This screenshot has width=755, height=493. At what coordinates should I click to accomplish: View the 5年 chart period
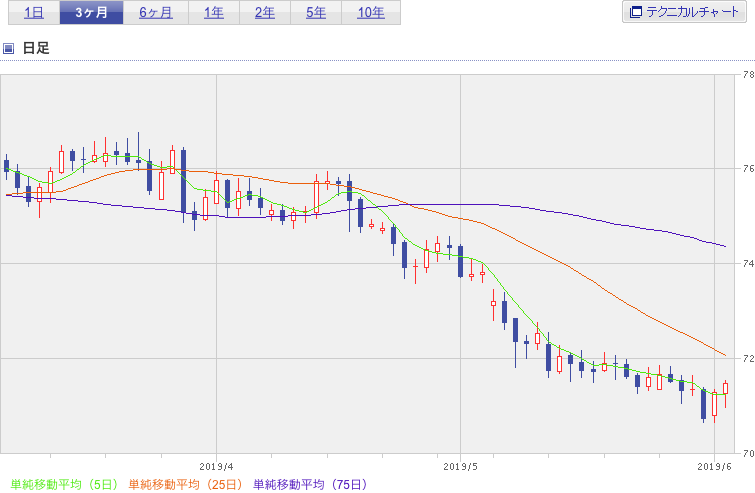[316, 13]
